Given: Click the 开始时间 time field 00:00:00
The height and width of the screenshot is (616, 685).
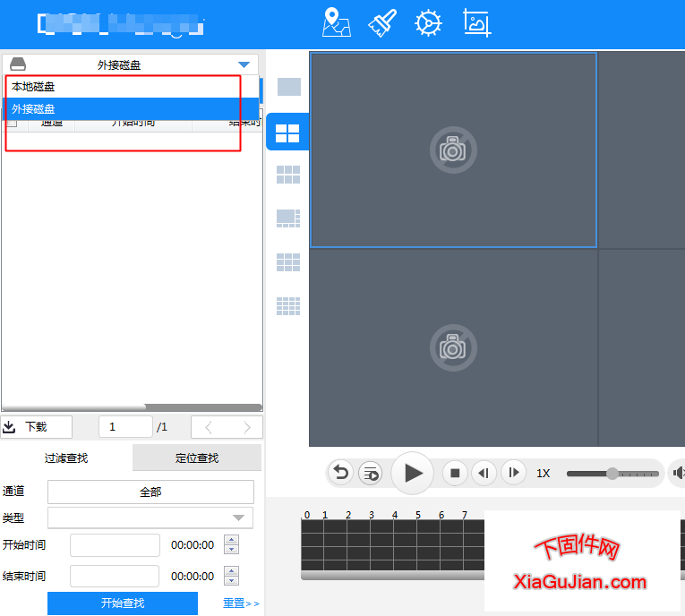Looking at the screenshot, I should (x=193, y=544).
